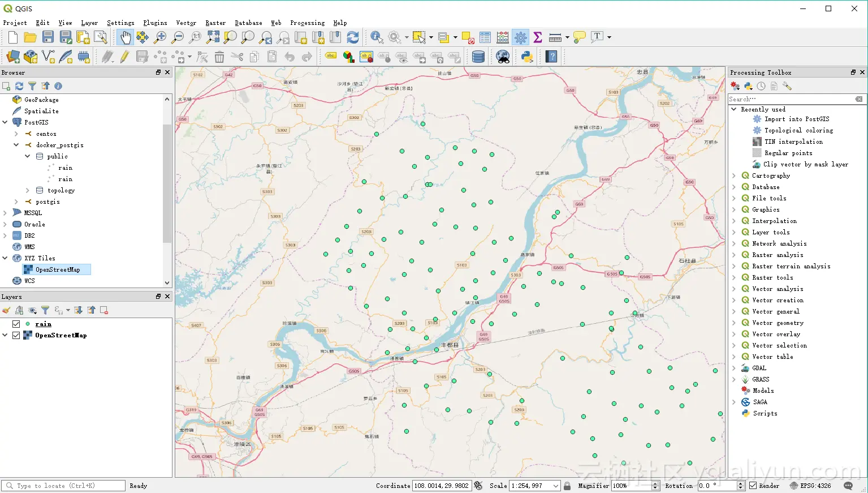The height and width of the screenshot is (493, 868).
Task: Select TIN interpolation under Recently used
Action: tap(792, 141)
